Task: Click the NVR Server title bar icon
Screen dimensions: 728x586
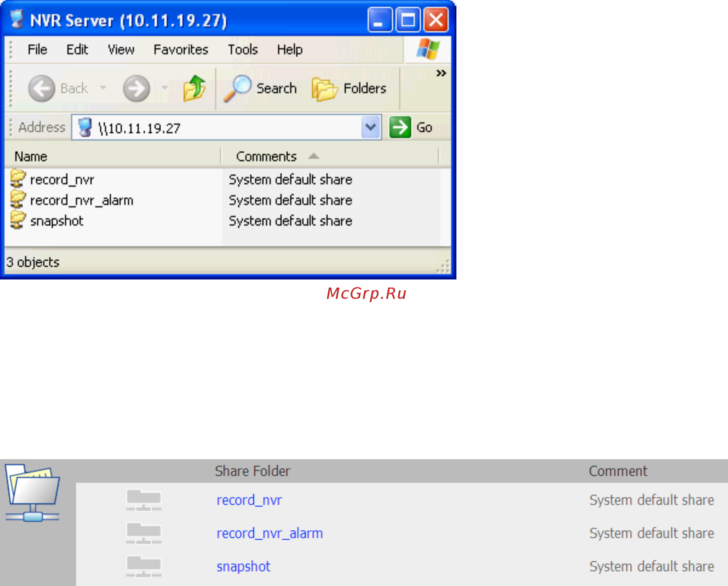Action: click(x=17, y=19)
